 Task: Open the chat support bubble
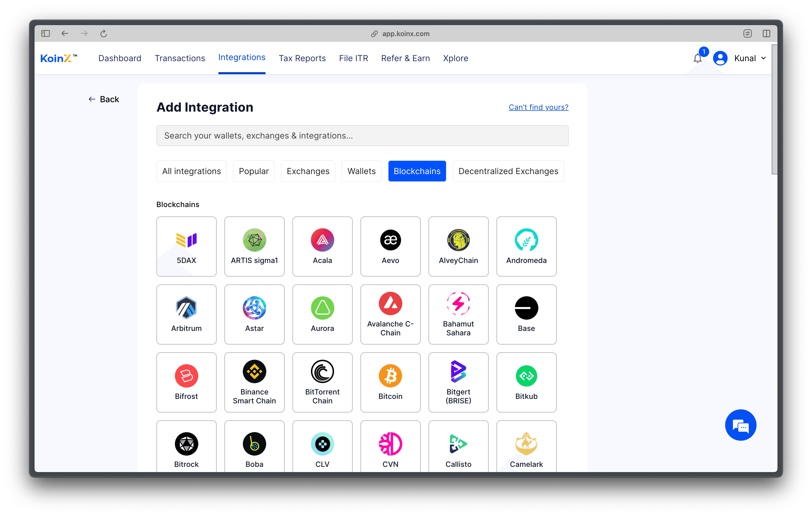coord(741,425)
